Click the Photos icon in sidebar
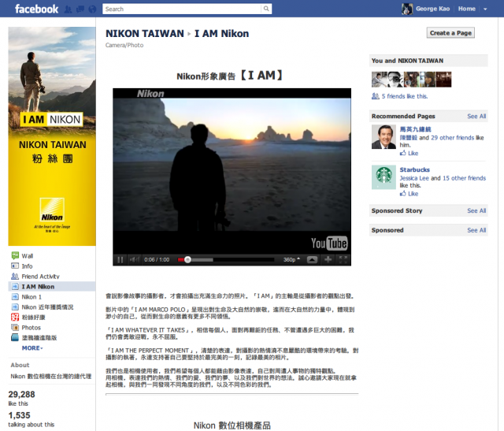The height and width of the screenshot is (431, 504). tap(15, 328)
